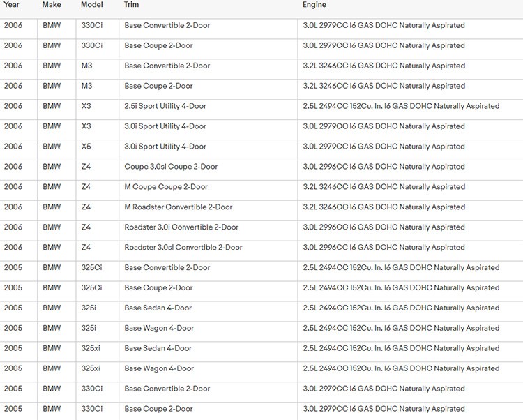
Task: Click Z4 model in M Coupe row
Action: [86, 186]
